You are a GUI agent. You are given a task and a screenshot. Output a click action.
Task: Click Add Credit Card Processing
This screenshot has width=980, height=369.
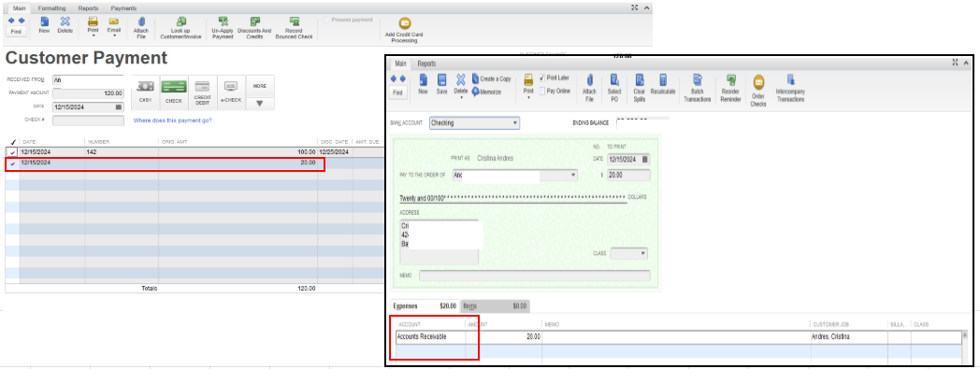coord(405,30)
